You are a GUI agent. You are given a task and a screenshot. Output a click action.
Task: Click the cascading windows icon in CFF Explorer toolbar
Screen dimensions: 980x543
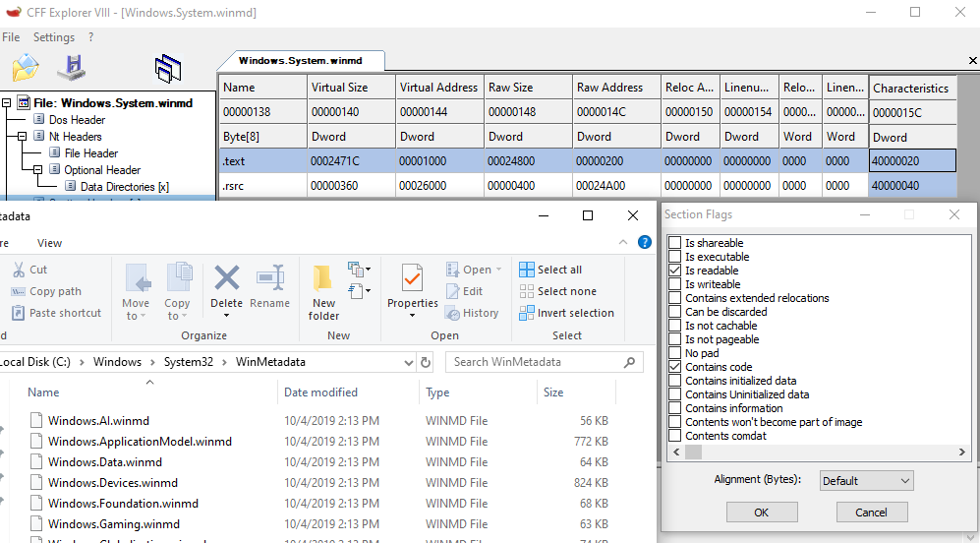(168, 68)
